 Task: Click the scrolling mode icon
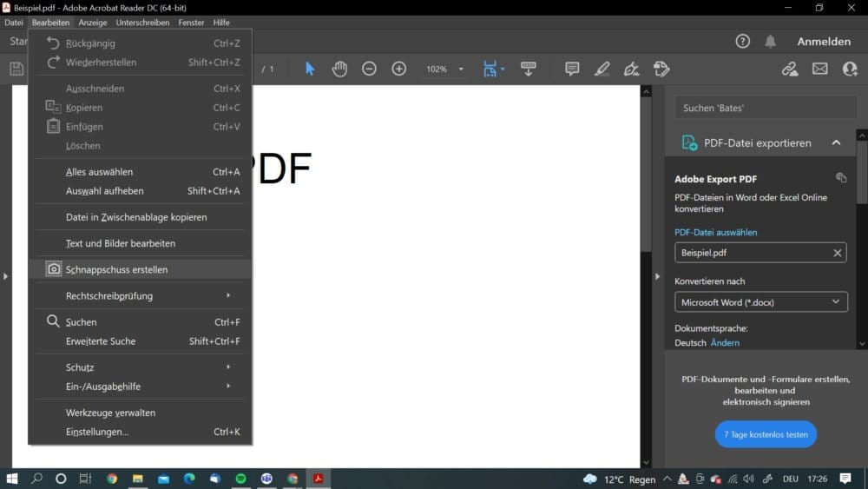point(528,69)
